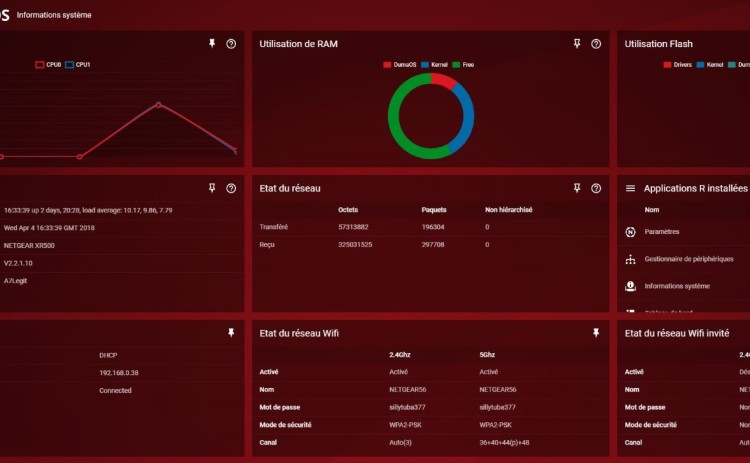This screenshot has width=750, height=463.
Task: Select the 5Ghz network name NETGEAR56
Action: pos(498,389)
